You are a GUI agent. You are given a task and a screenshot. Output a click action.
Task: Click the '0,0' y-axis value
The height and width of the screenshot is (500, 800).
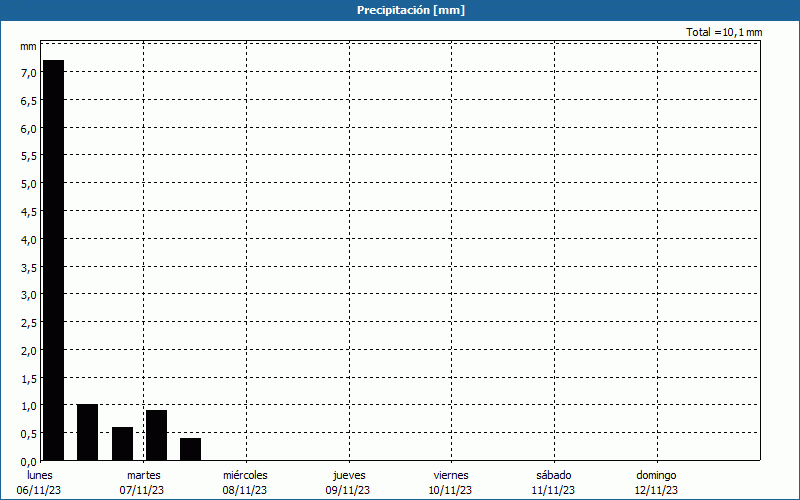tap(29, 462)
